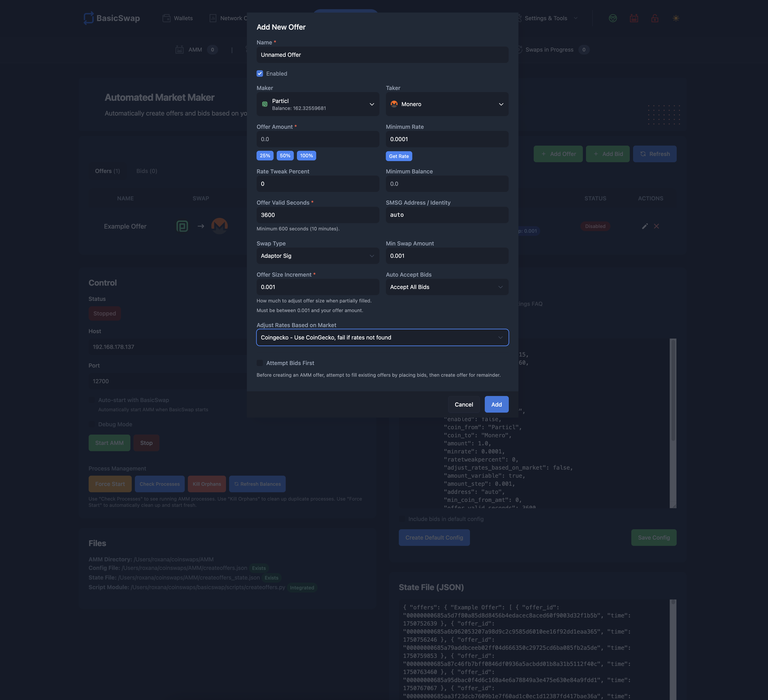Click the blue Add button
The image size is (768, 700).
point(496,405)
